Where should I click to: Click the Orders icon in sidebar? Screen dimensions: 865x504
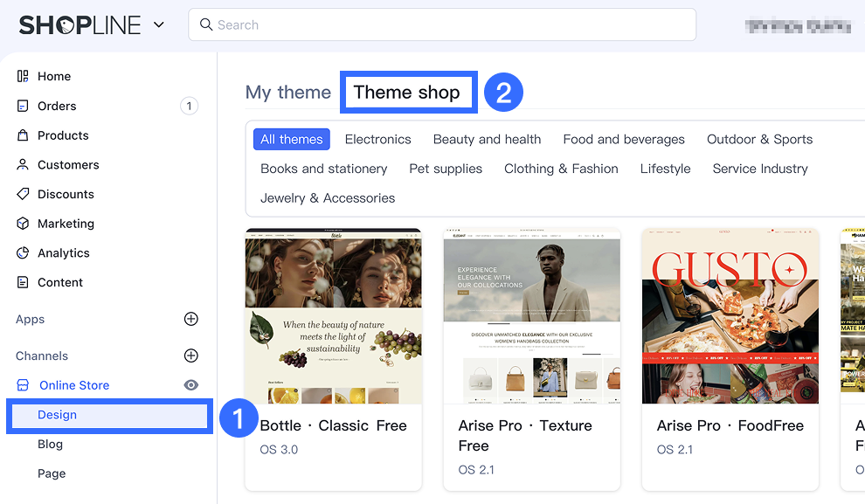click(23, 107)
